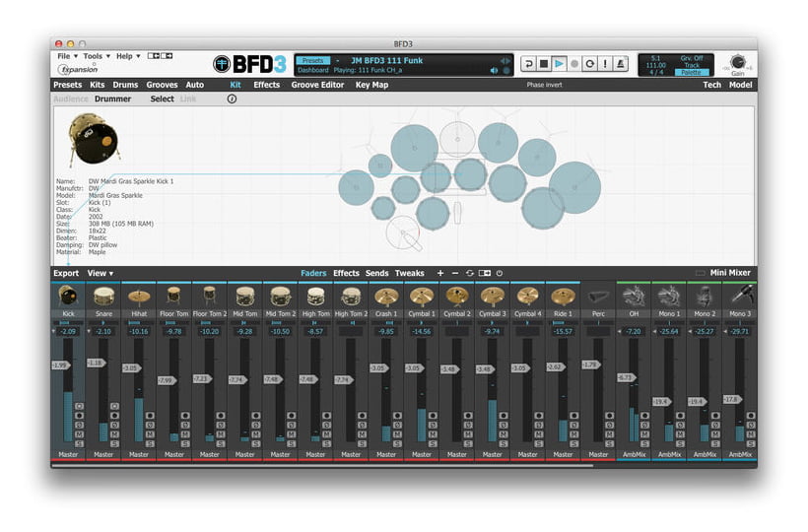Select the Snare drum channel thumbnail
This screenshot has width=808, height=532.
103,297
